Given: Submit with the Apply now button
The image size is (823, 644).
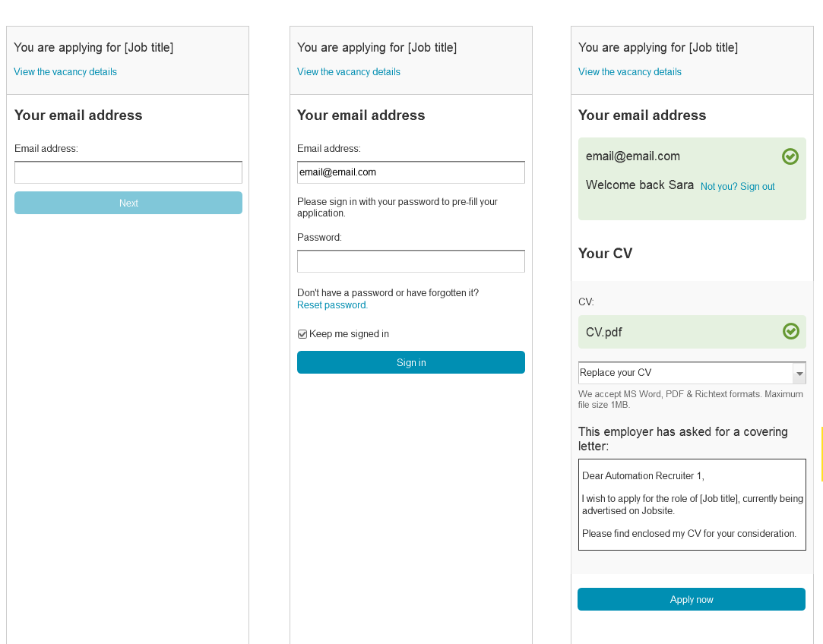Looking at the screenshot, I should pos(691,599).
